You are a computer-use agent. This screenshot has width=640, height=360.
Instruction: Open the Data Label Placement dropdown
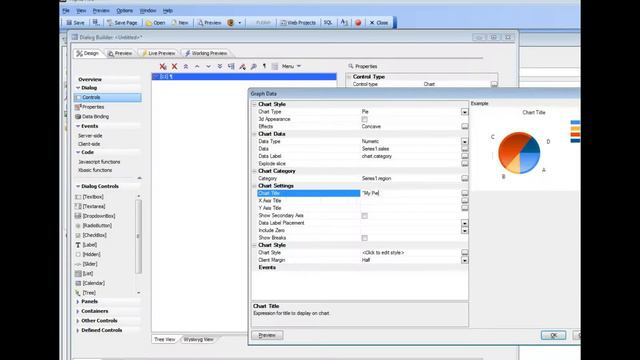pyautogui.click(x=464, y=223)
